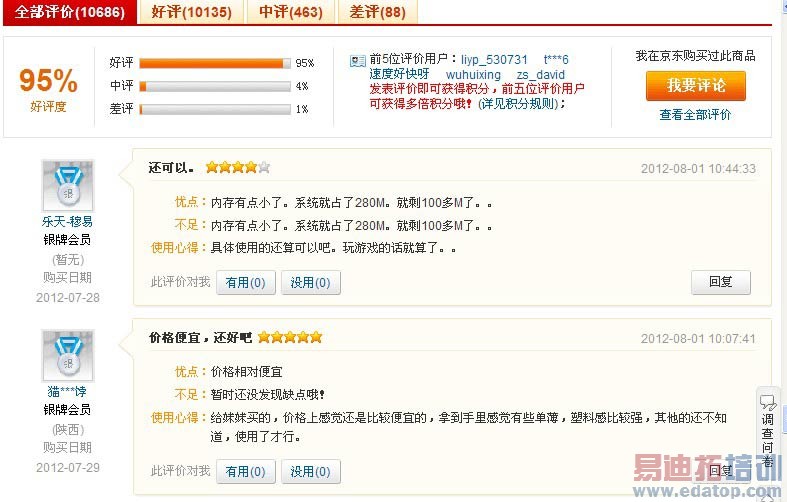Viewport: 787px width, 502px height.
Task: Click the text 价格相对便宜
Action: [x=246, y=372]
